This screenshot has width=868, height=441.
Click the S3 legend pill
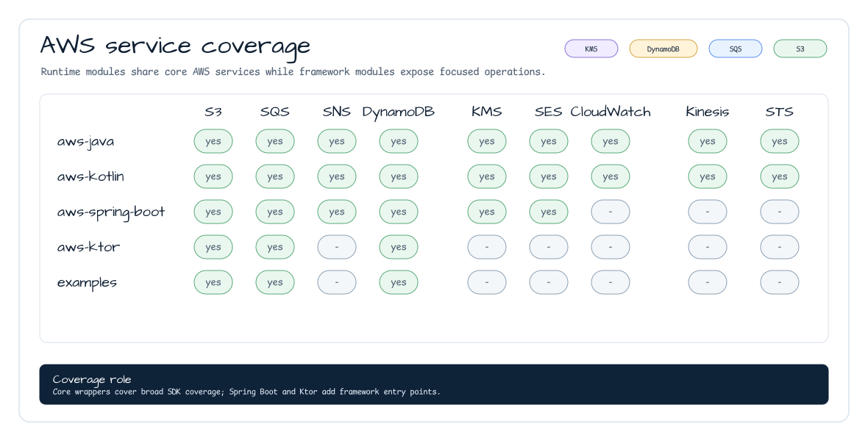tap(800, 49)
